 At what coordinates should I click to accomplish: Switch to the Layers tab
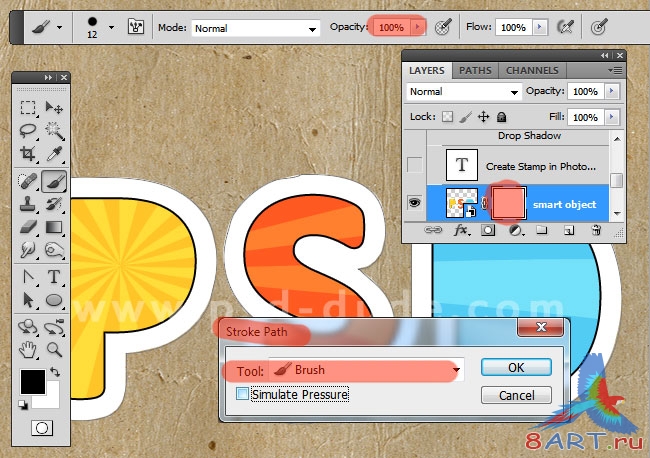pos(427,70)
